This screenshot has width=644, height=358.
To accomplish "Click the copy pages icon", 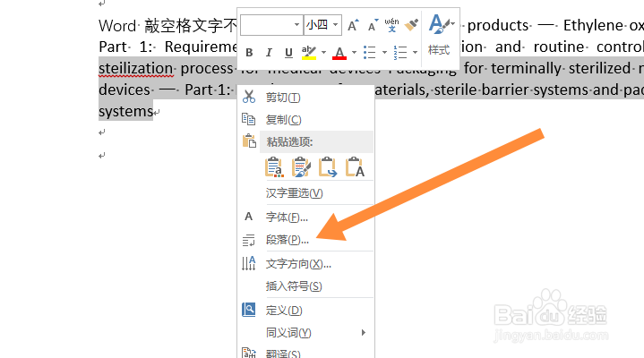I will pos(248,119).
